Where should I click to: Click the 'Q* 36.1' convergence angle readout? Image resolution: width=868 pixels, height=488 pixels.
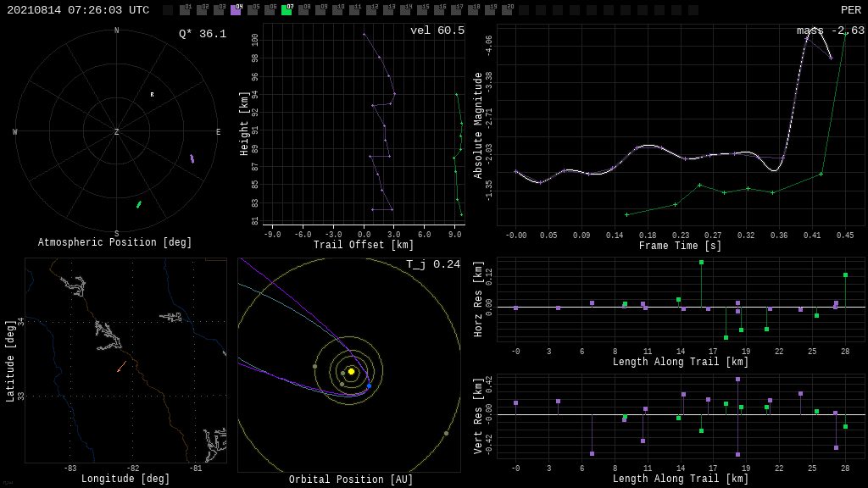click(203, 34)
